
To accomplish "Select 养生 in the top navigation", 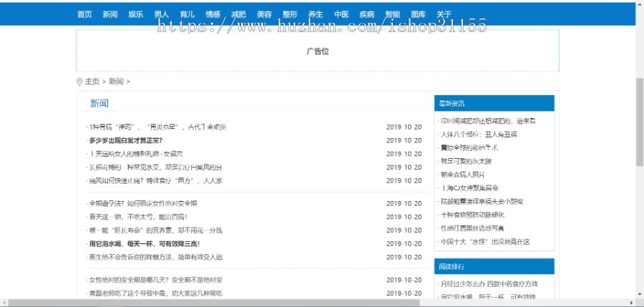I will pyautogui.click(x=316, y=14).
